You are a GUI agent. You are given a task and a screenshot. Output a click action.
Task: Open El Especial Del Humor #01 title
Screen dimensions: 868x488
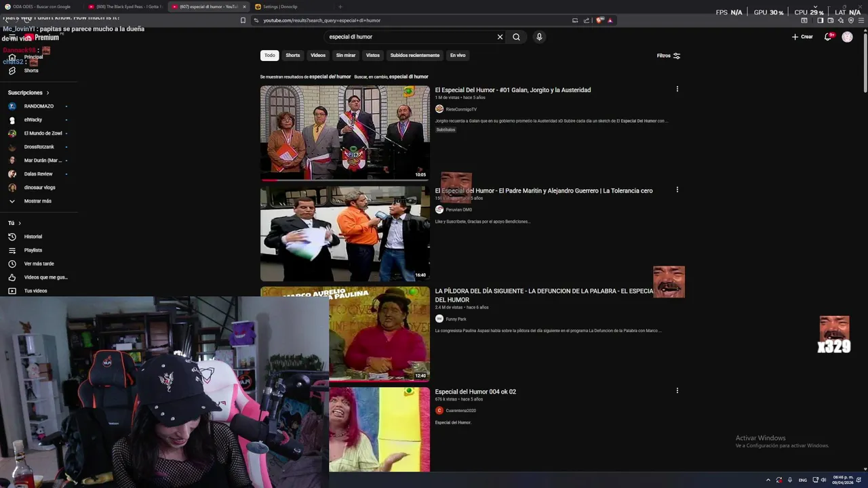coord(513,90)
